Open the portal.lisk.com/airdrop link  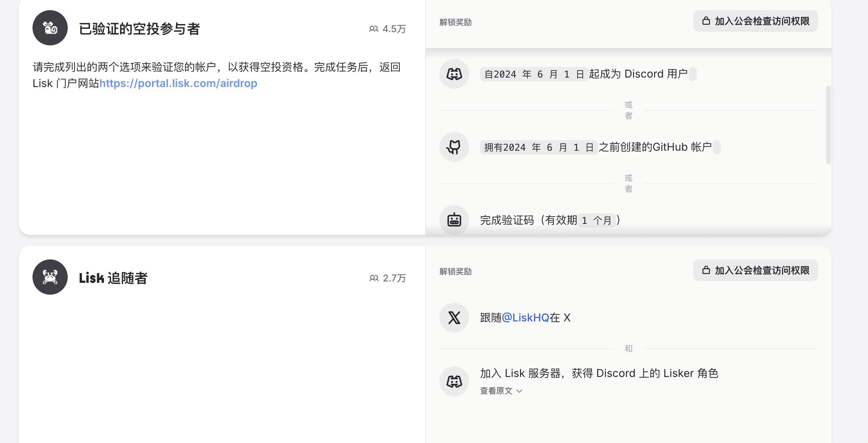tap(178, 83)
